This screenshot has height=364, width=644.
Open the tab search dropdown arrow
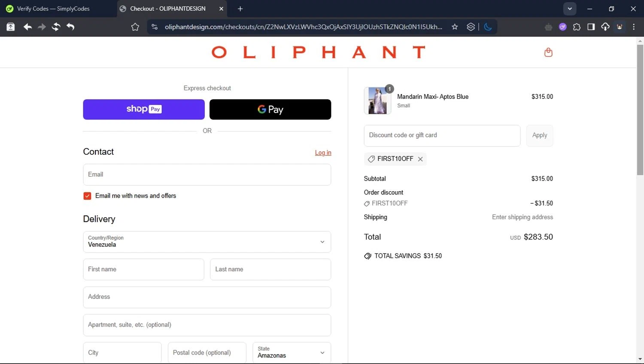pyautogui.click(x=570, y=9)
